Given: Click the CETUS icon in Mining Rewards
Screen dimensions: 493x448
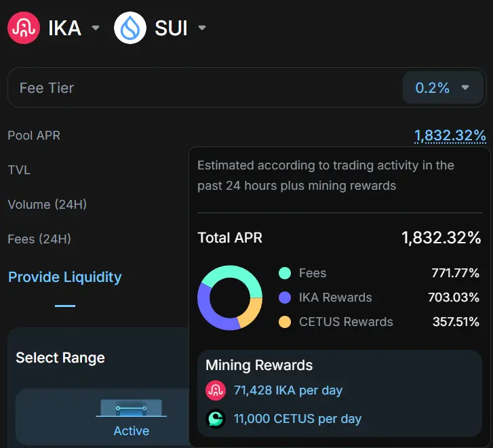Looking at the screenshot, I should (216, 419).
